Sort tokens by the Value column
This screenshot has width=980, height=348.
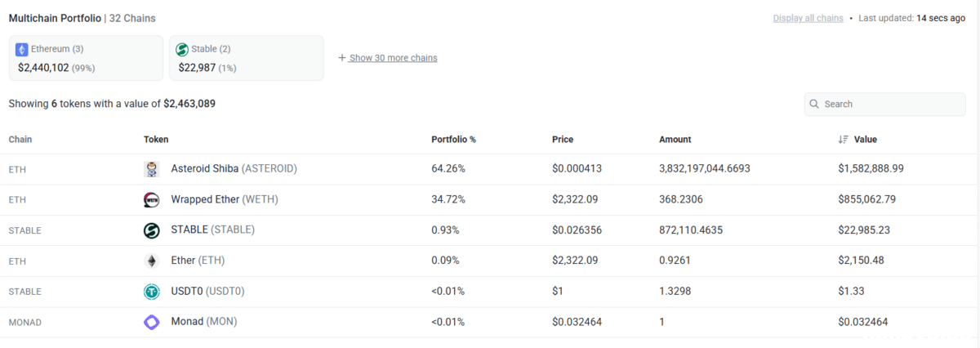(x=864, y=140)
